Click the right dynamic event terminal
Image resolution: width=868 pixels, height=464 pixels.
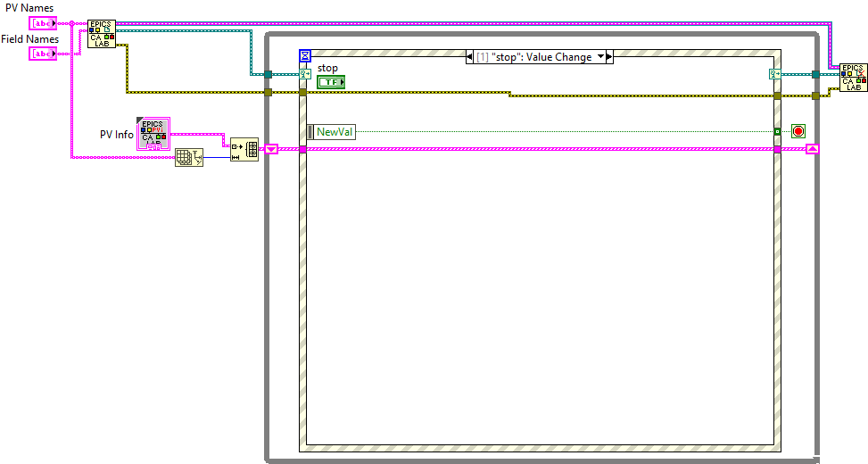click(774, 75)
